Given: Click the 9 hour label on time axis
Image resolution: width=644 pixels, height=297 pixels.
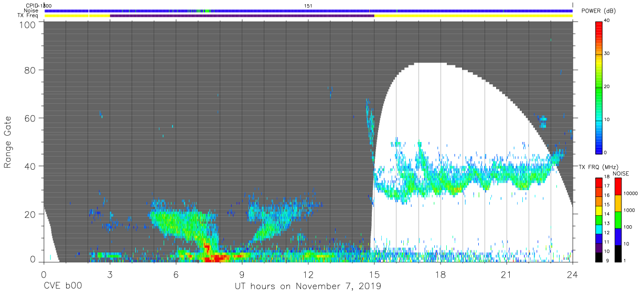Looking at the screenshot, I should 242,274.
